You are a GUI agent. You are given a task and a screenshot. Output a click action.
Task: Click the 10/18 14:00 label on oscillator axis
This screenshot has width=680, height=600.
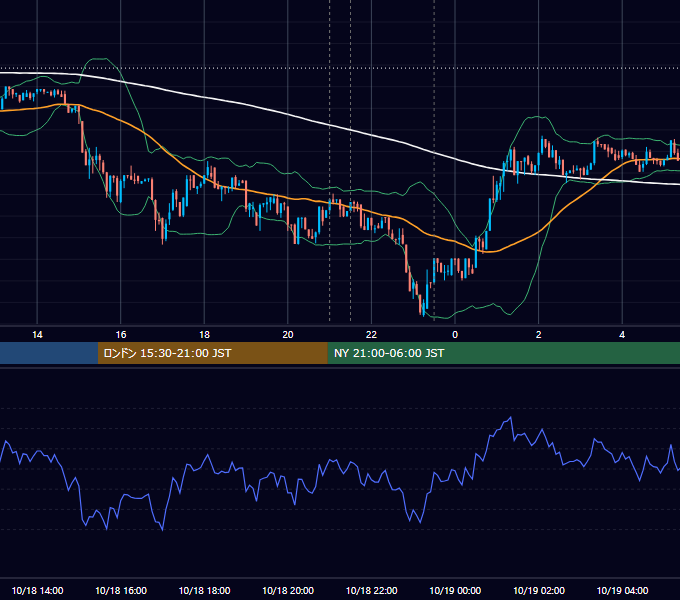(37, 590)
